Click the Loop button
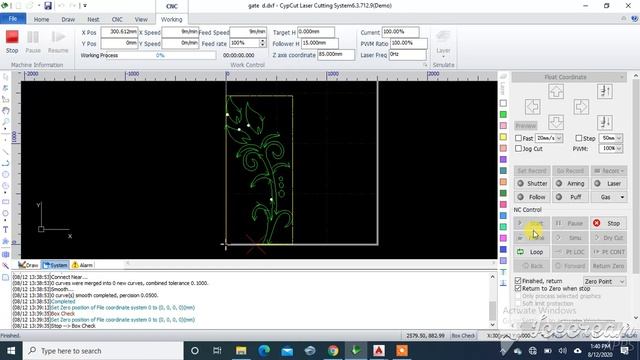Screen dimensions: 640x360 [532, 252]
